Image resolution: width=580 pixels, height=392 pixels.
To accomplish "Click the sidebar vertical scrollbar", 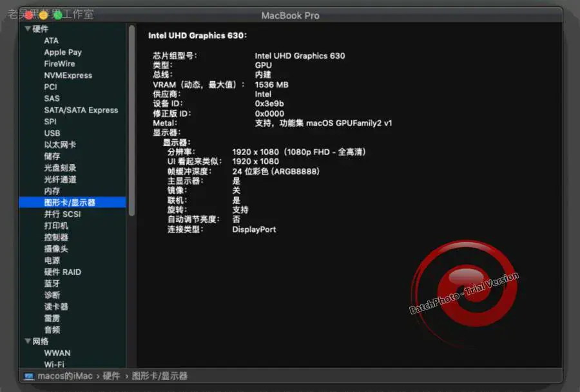I will click(x=131, y=120).
